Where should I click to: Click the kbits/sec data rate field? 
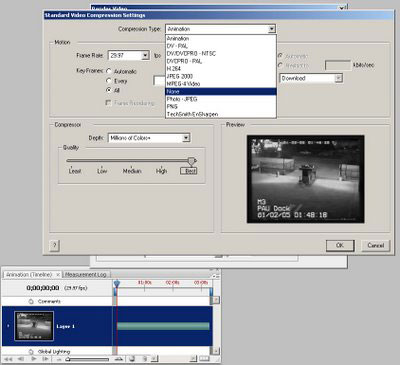point(338,65)
